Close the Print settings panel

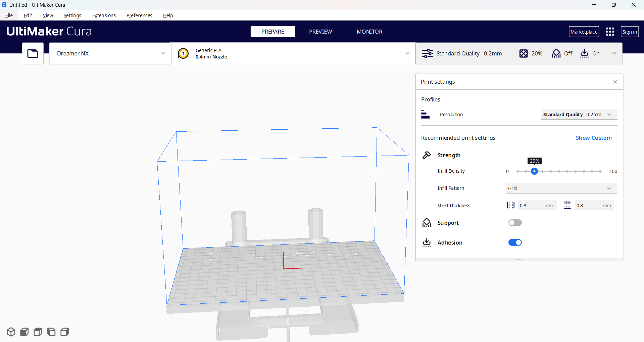tap(615, 82)
